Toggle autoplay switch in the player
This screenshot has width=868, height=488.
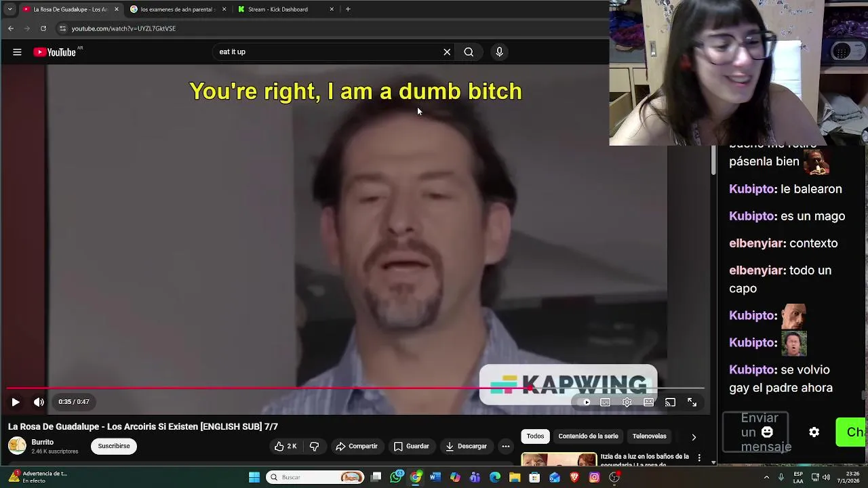585,403
